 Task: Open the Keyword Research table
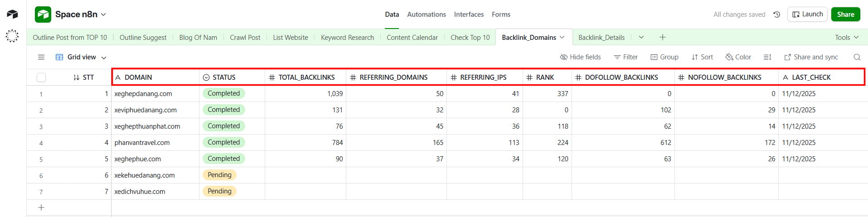[347, 38]
